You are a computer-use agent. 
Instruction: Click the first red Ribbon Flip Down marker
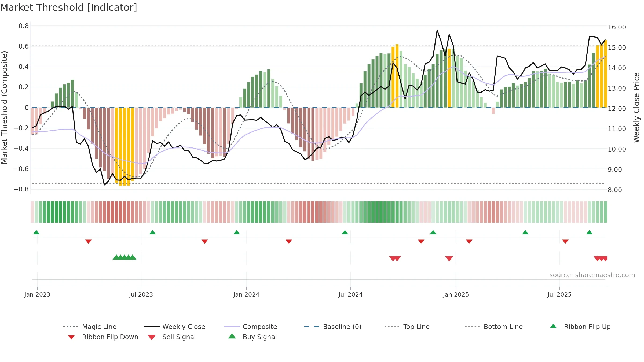pyautogui.click(x=88, y=242)
